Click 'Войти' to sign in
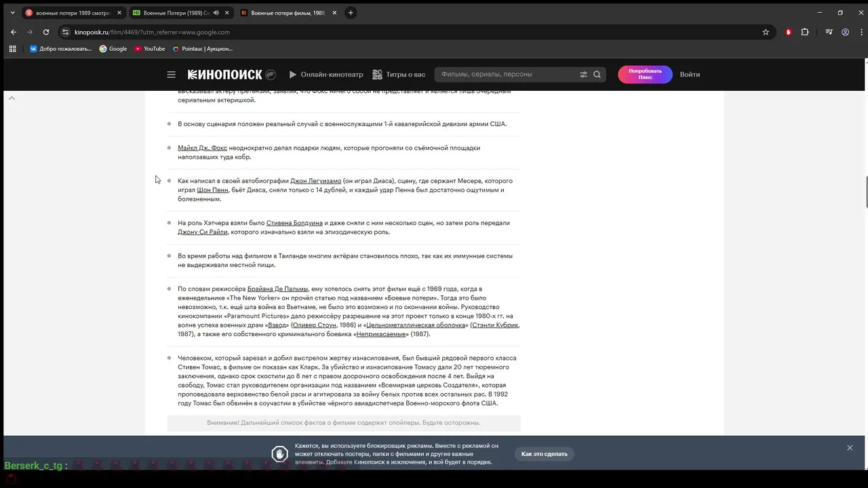Viewport: 868px width, 488px height. click(690, 75)
